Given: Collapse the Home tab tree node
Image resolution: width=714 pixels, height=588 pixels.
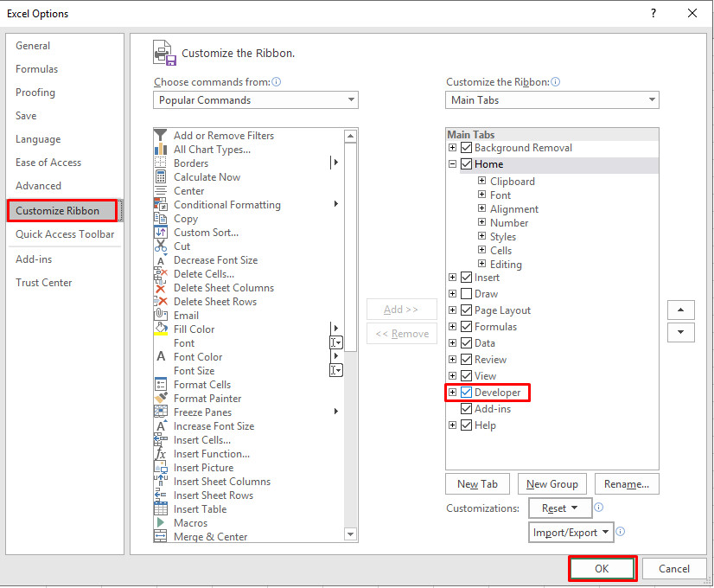Looking at the screenshot, I should coord(453,163).
